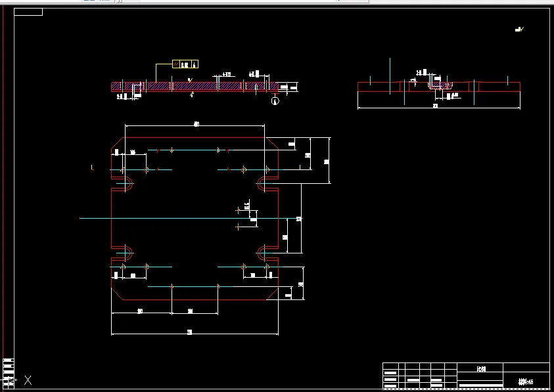Select the surface roughness symbol in sheet corner
Screen dimensions: 554x392
point(519,30)
